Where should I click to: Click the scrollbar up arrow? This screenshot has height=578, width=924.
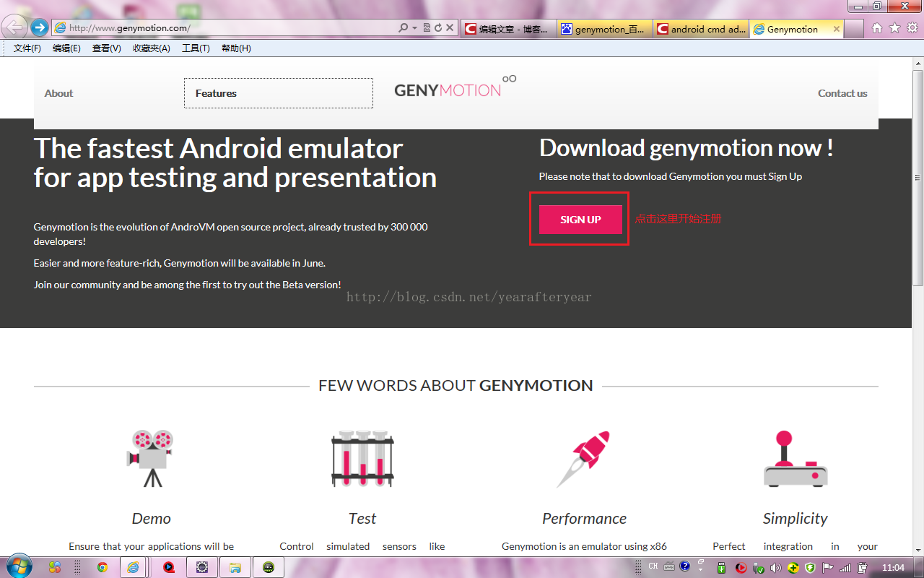918,64
